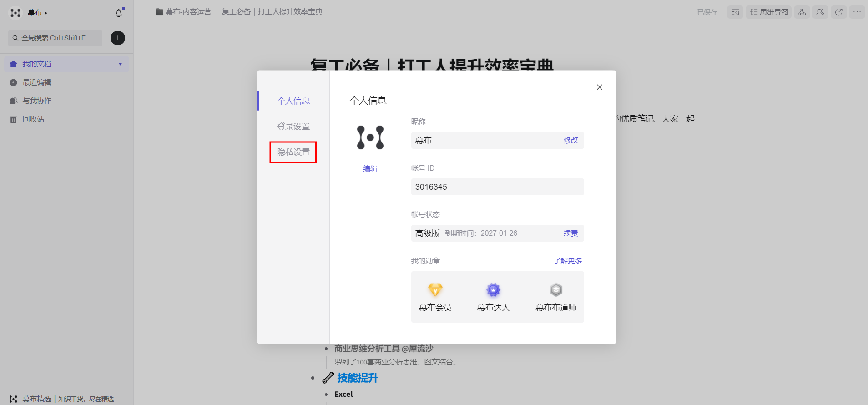The height and width of the screenshot is (405, 868).
Task: Click the 幕布会员 diamond badge
Action: [435, 289]
